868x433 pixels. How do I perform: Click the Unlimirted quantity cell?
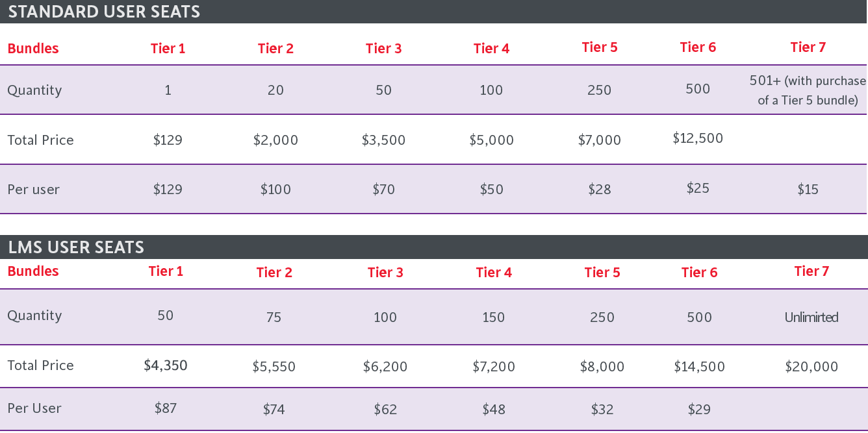[x=811, y=317]
